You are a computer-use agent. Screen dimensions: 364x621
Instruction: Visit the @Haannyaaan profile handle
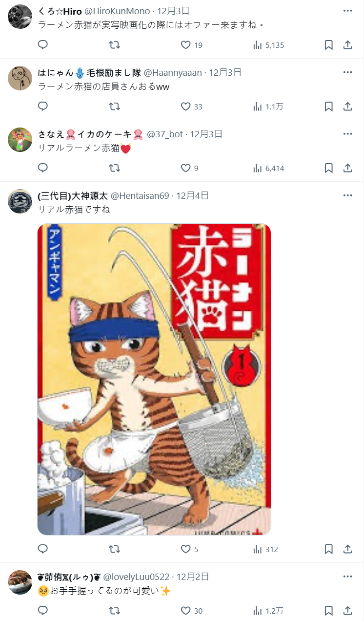[x=172, y=72]
